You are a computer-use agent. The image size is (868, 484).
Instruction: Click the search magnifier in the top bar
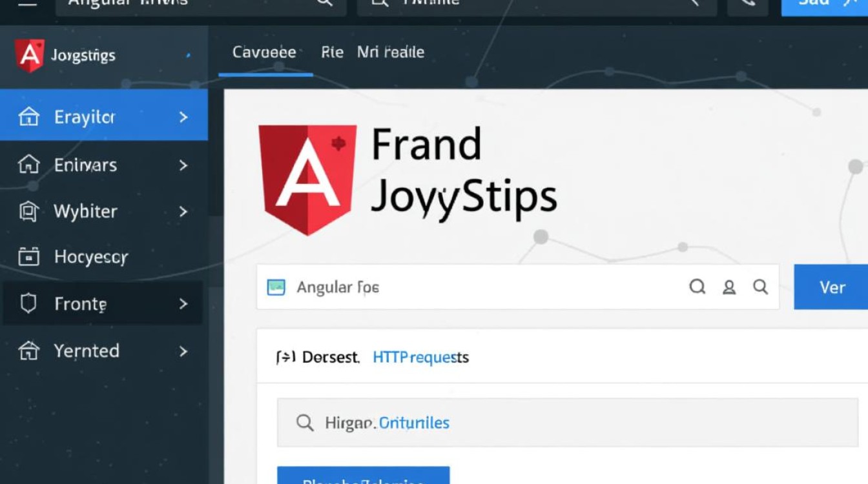click(324, 3)
